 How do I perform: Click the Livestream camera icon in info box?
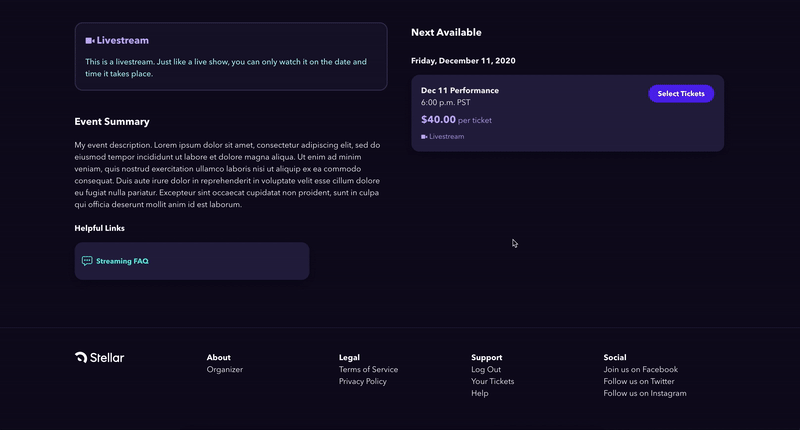click(x=90, y=41)
